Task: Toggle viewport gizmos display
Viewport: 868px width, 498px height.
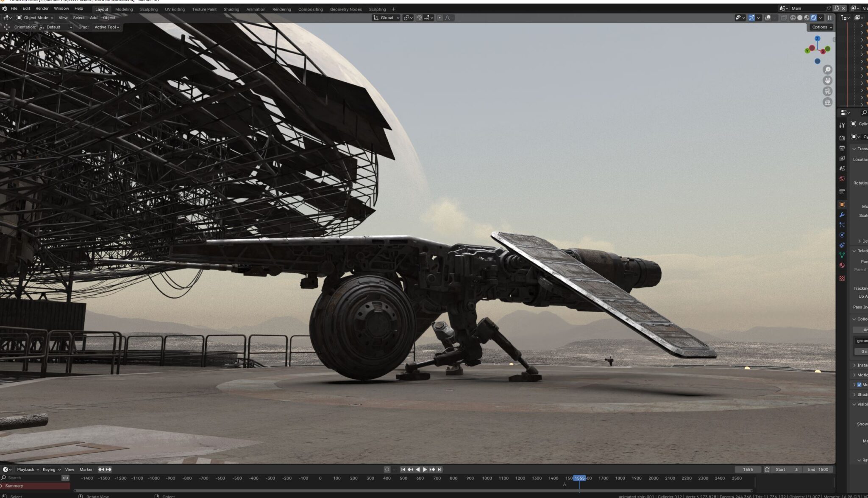Action: [x=751, y=18]
